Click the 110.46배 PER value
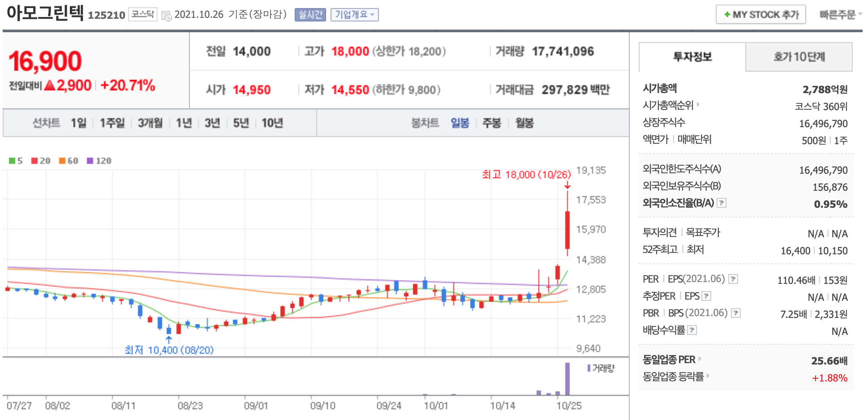 click(x=796, y=280)
